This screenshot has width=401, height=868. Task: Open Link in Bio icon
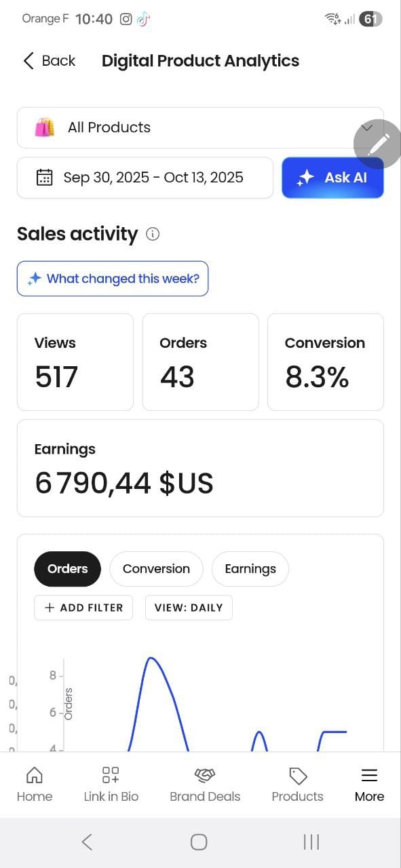tap(111, 775)
